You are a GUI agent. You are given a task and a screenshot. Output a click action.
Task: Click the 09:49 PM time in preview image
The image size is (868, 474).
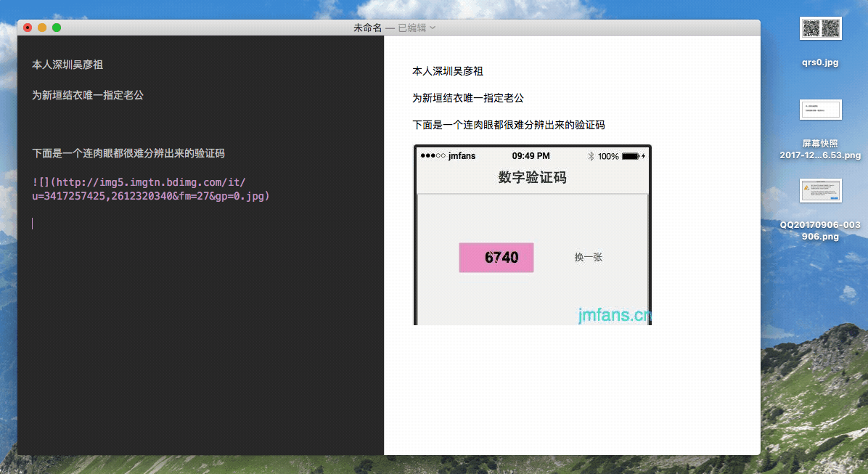(531, 156)
